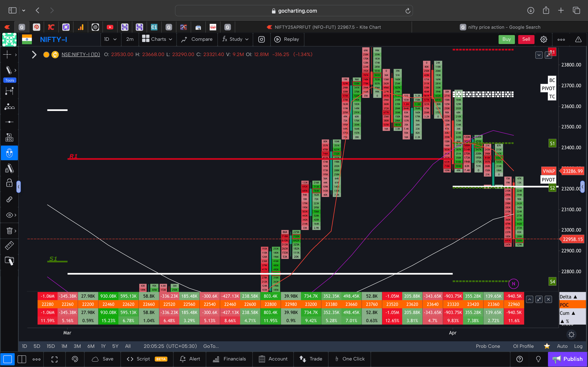
Task: Open the 1D timeframe dropdown
Action: (x=110, y=39)
